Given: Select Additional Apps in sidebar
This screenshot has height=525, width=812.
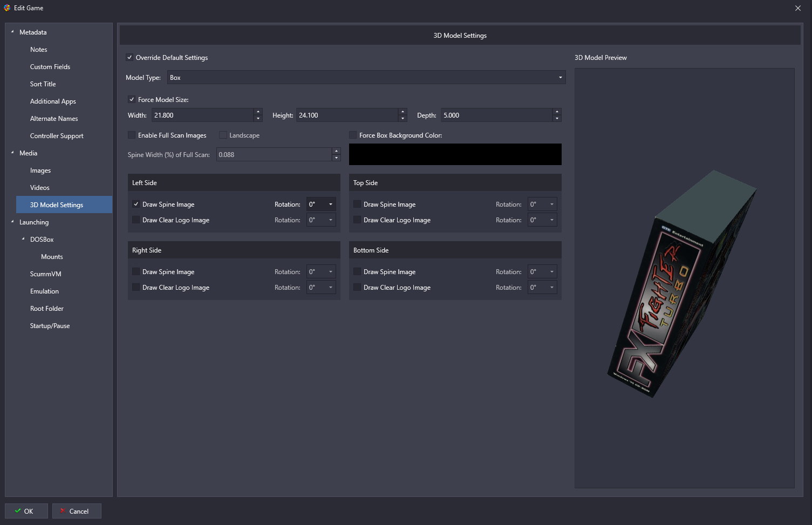Looking at the screenshot, I should point(53,101).
